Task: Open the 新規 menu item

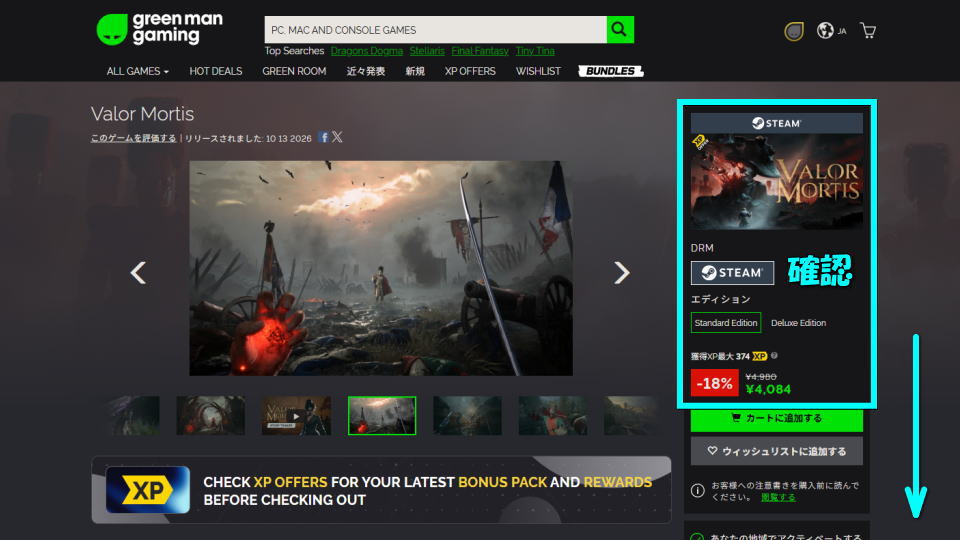Action: point(414,71)
